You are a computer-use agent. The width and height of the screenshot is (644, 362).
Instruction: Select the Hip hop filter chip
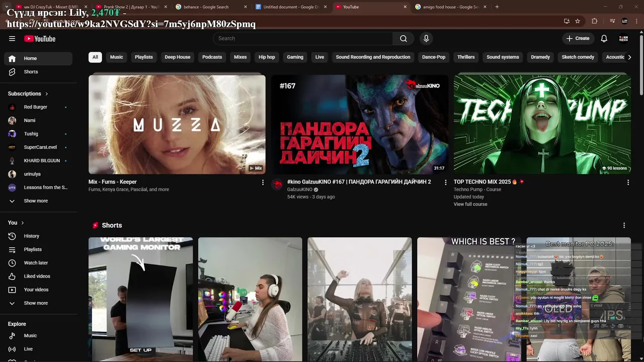coord(267,57)
